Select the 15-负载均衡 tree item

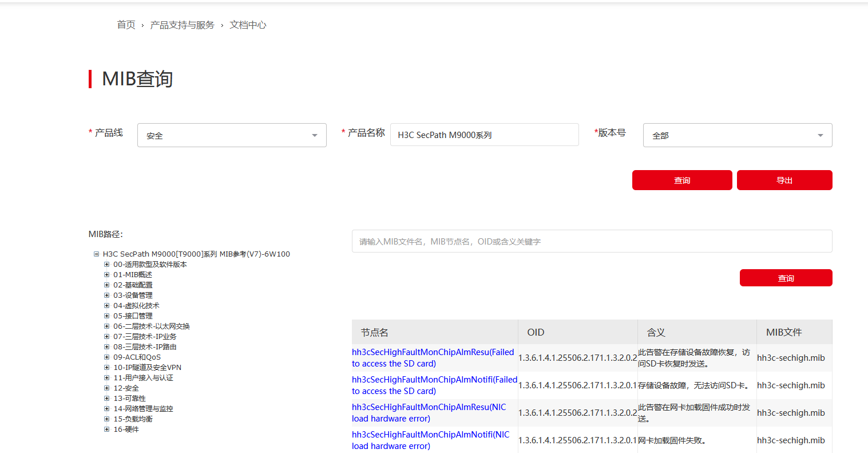133,419
